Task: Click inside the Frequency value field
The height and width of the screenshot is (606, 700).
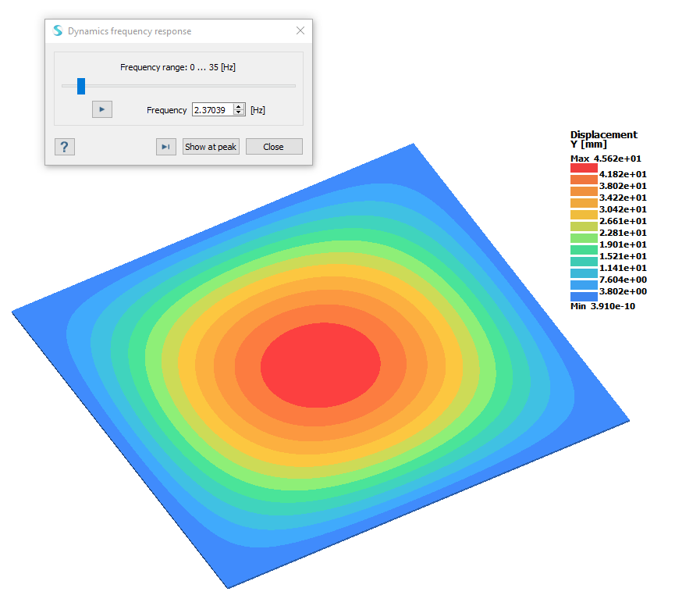Action: tap(211, 110)
